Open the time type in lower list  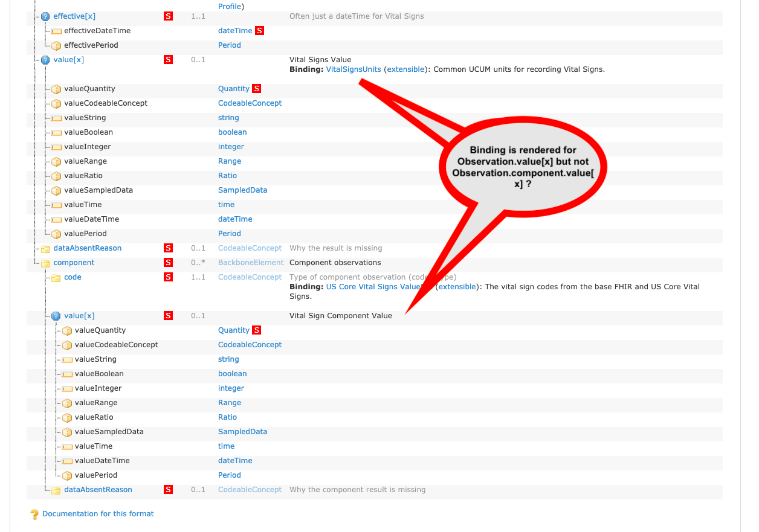(x=226, y=446)
